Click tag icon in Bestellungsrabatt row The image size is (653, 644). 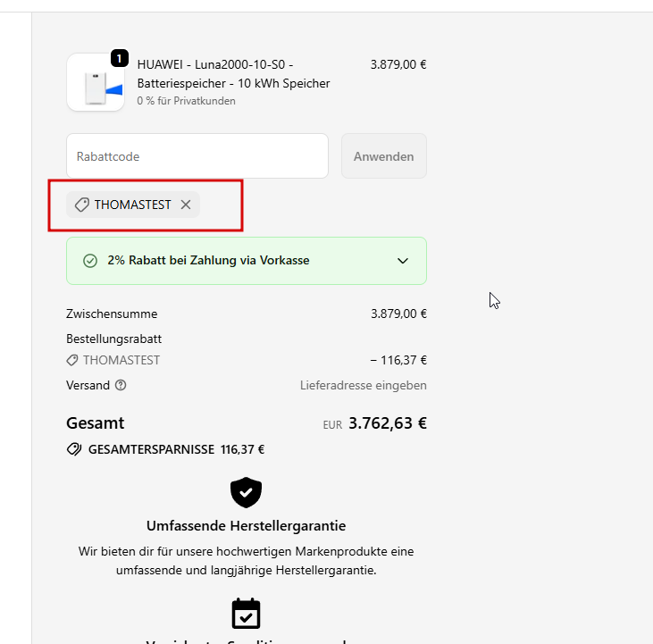pos(72,361)
